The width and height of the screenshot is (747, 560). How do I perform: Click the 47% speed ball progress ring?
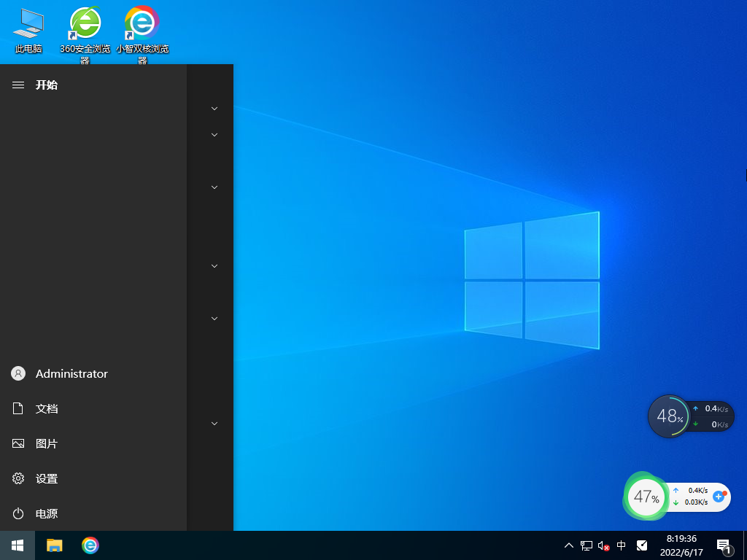click(646, 497)
